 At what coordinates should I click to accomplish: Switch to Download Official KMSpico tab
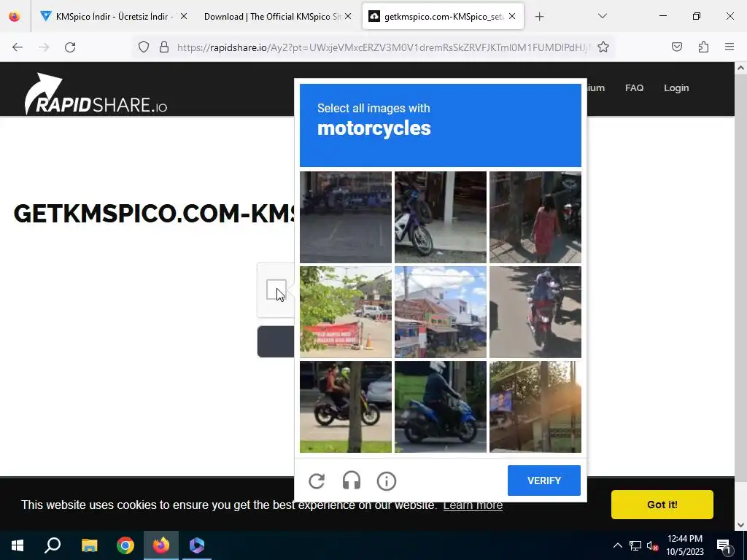pyautogui.click(x=276, y=17)
